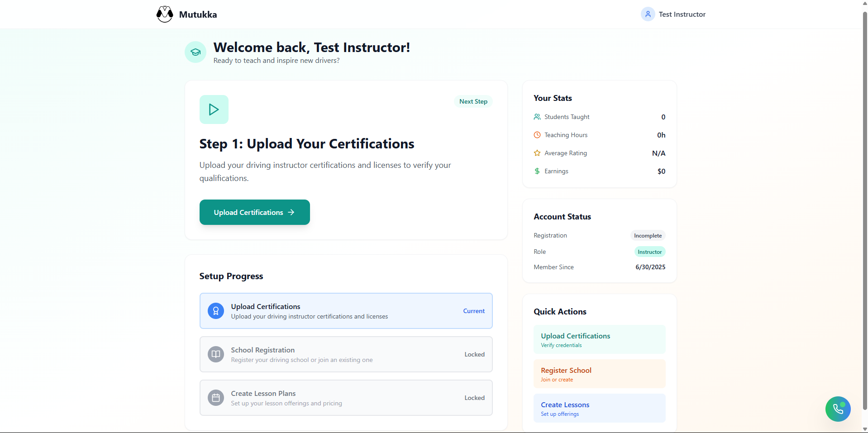
Task: Click the Setup Progress heading
Action: pyautogui.click(x=231, y=276)
